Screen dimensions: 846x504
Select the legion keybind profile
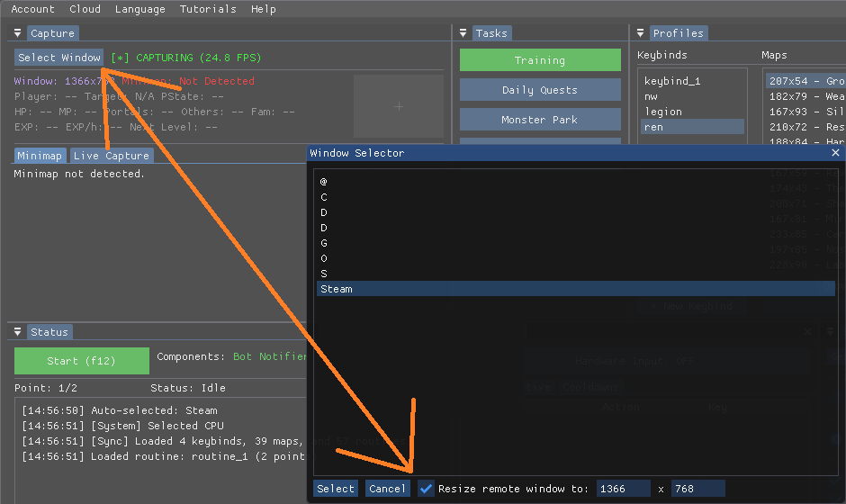pos(692,112)
